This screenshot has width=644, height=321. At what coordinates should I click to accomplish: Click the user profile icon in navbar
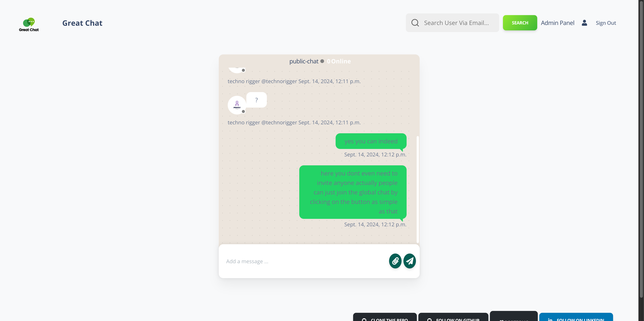(584, 23)
